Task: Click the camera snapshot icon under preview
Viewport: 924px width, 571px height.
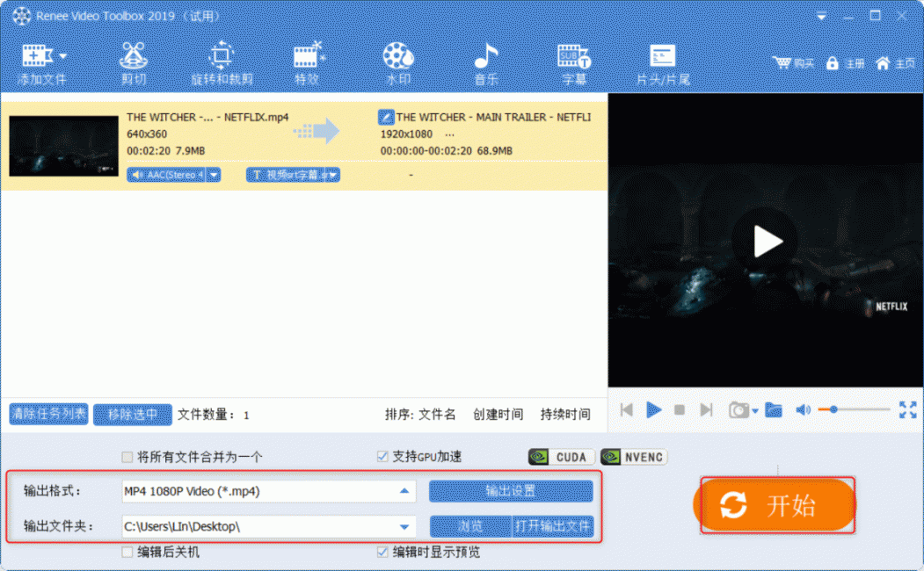Action: 738,409
